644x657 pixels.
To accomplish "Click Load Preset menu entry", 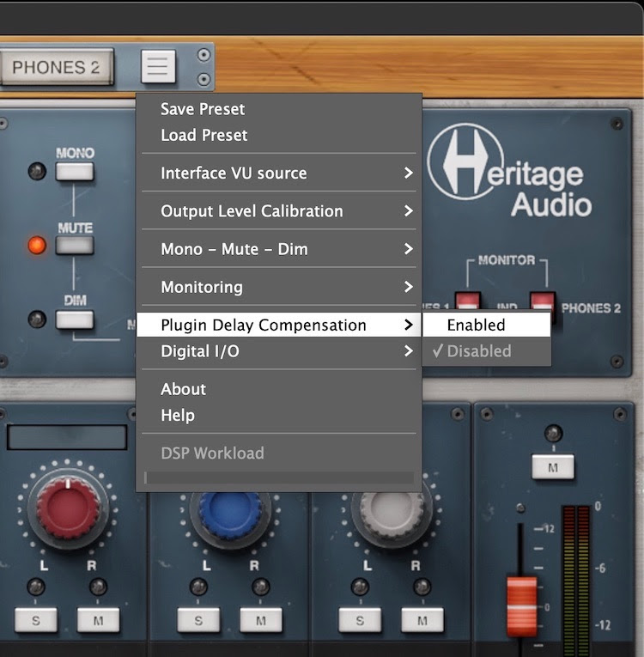I will [x=204, y=135].
